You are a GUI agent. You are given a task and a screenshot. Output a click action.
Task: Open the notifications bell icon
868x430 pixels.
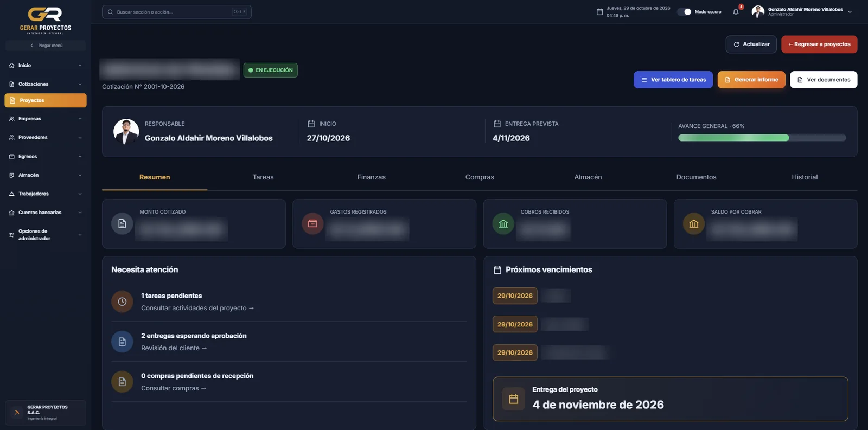(736, 12)
